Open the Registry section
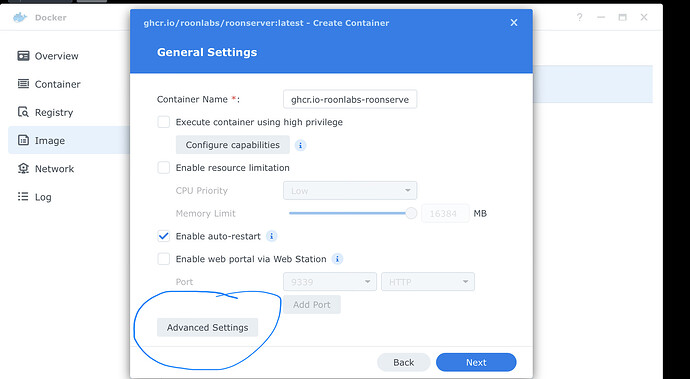The image size is (690, 379). [68, 112]
